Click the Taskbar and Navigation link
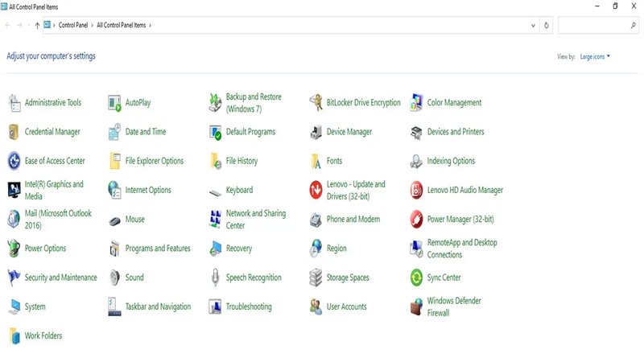The width and height of the screenshot is (644, 362). [x=158, y=306]
